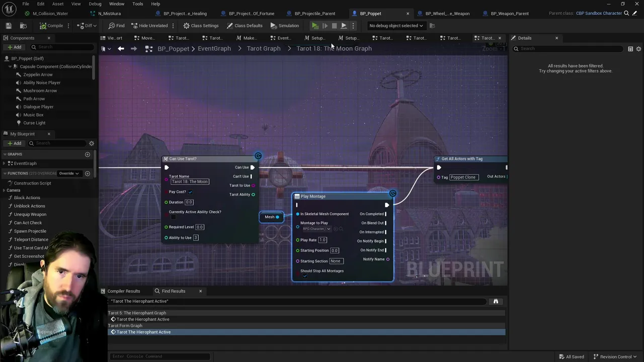Open the File menu
The image size is (644, 362).
[25, 4]
